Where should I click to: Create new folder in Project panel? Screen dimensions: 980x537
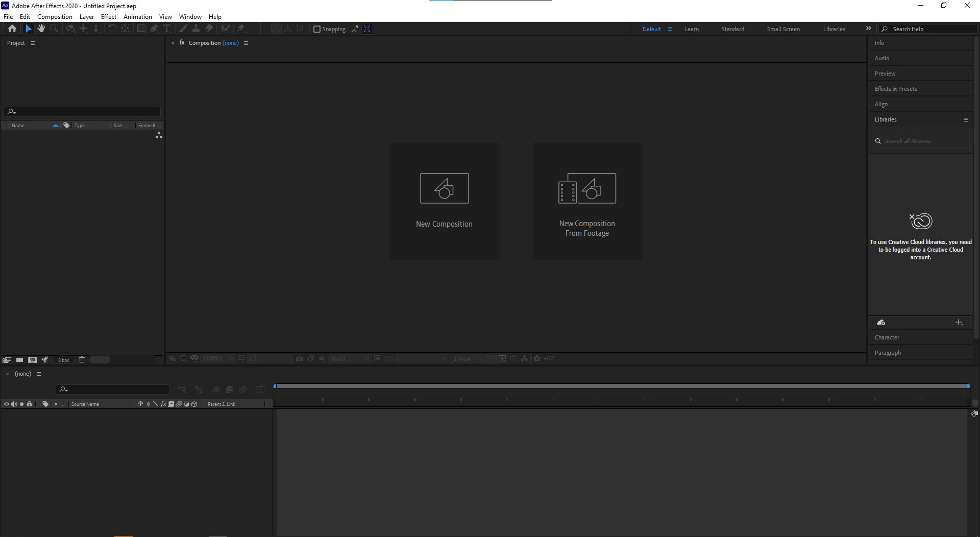click(x=19, y=360)
